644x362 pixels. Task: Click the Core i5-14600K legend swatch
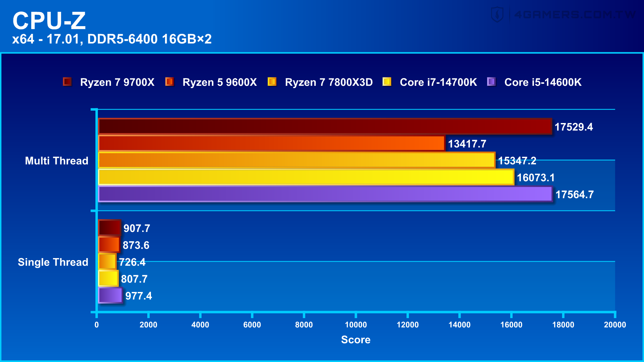tap(491, 82)
